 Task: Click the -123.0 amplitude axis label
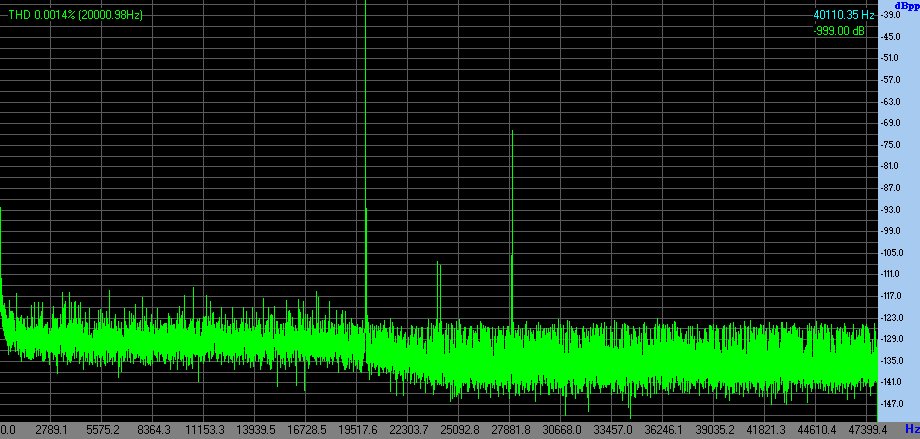pyautogui.click(x=893, y=318)
